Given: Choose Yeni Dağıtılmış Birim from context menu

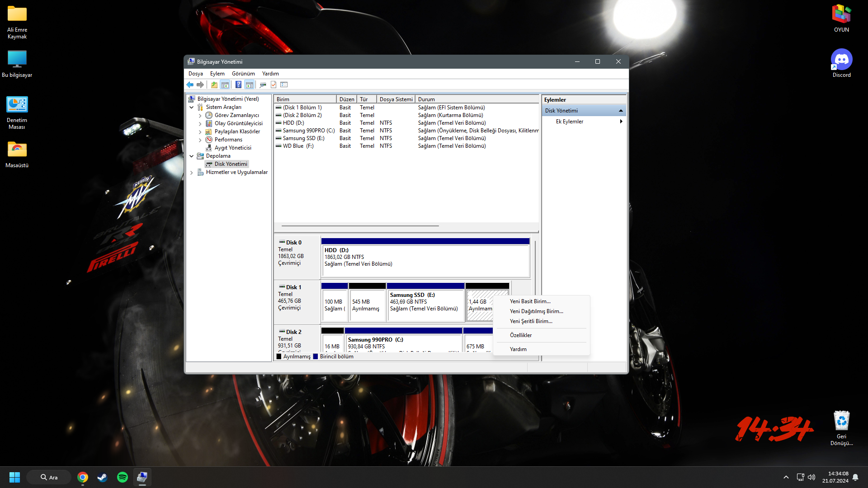Looking at the screenshot, I should point(542,311).
